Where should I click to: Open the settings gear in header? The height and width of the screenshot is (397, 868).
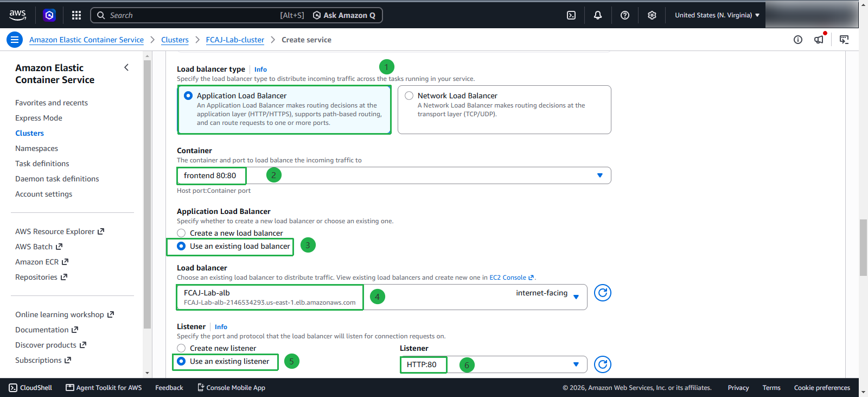coord(652,15)
